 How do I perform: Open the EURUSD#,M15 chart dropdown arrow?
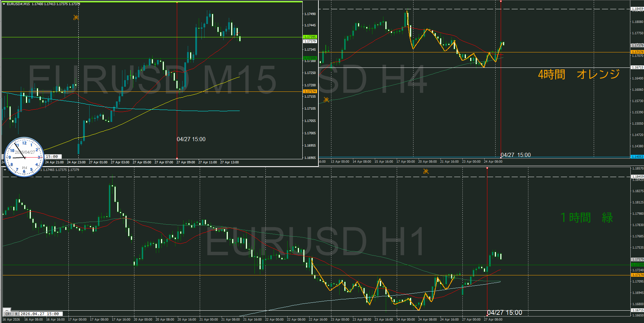tap(4, 4)
